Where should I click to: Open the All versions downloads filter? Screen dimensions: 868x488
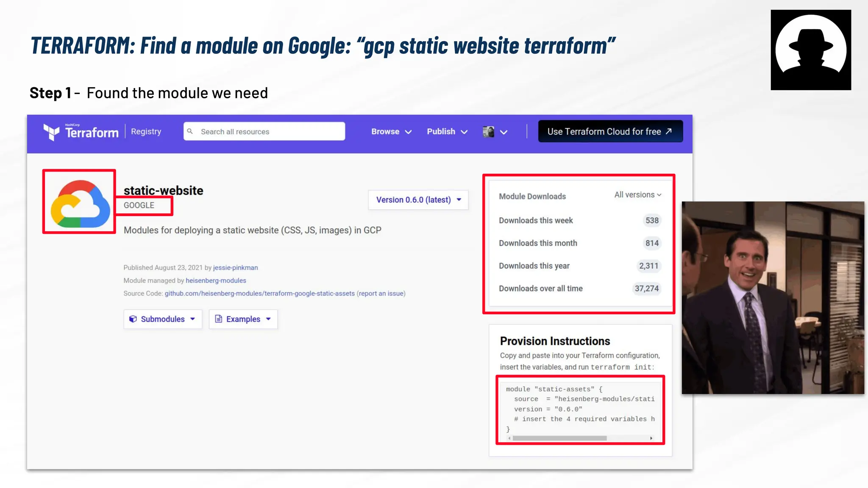(638, 195)
